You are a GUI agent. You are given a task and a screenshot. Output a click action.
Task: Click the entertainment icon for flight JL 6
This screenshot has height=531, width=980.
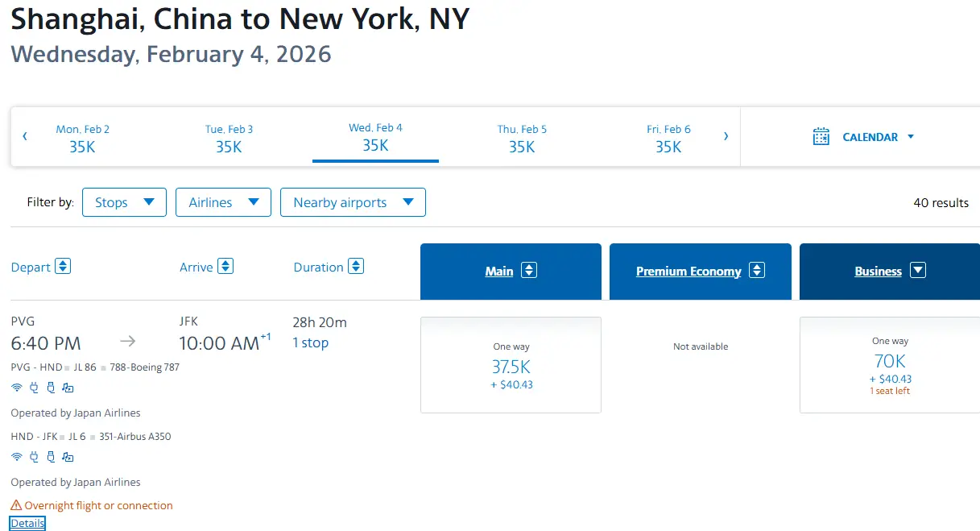pos(68,457)
